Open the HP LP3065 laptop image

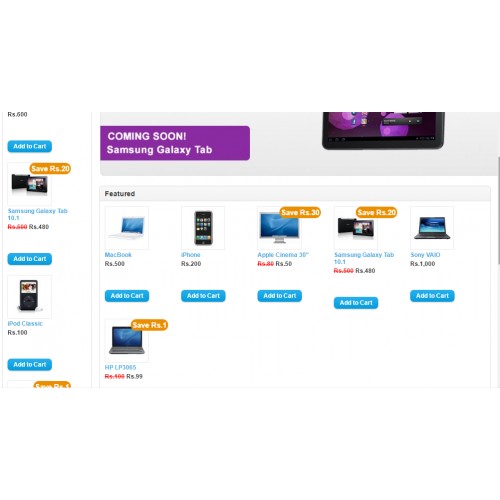(x=127, y=340)
